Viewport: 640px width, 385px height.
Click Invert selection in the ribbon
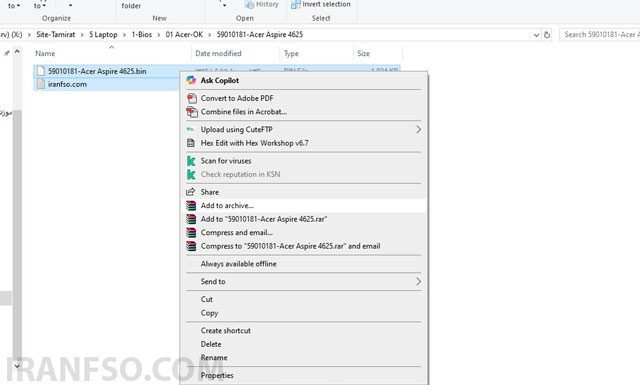[x=321, y=4]
